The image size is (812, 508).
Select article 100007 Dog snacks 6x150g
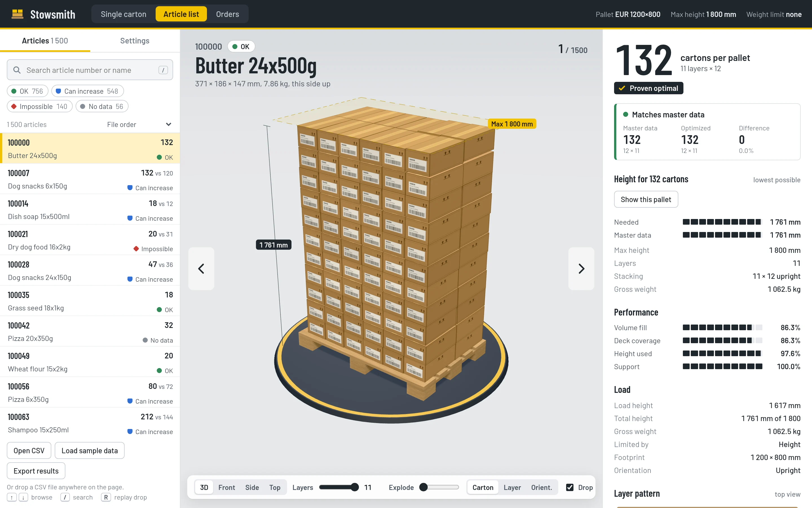pos(90,179)
